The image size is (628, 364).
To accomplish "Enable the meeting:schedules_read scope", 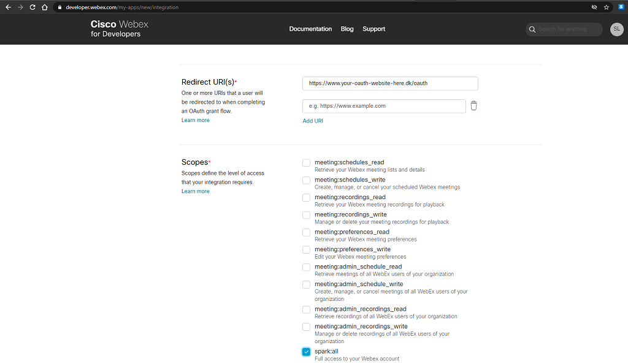I will pyautogui.click(x=307, y=163).
